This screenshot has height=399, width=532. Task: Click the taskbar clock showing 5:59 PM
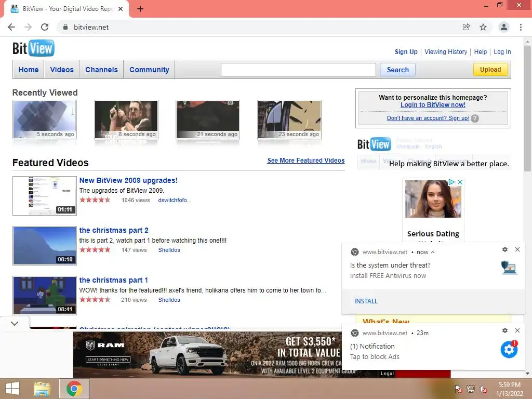[510, 389]
